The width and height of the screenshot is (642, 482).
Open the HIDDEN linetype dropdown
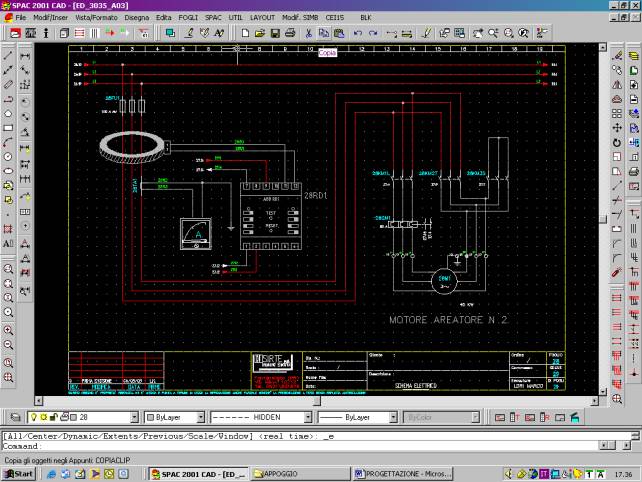click(308, 416)
